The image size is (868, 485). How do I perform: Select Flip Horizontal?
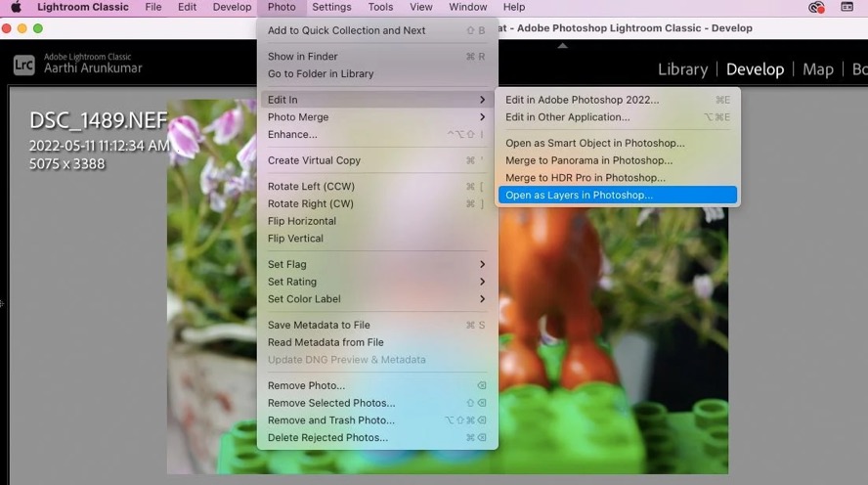tap(376, 221)
